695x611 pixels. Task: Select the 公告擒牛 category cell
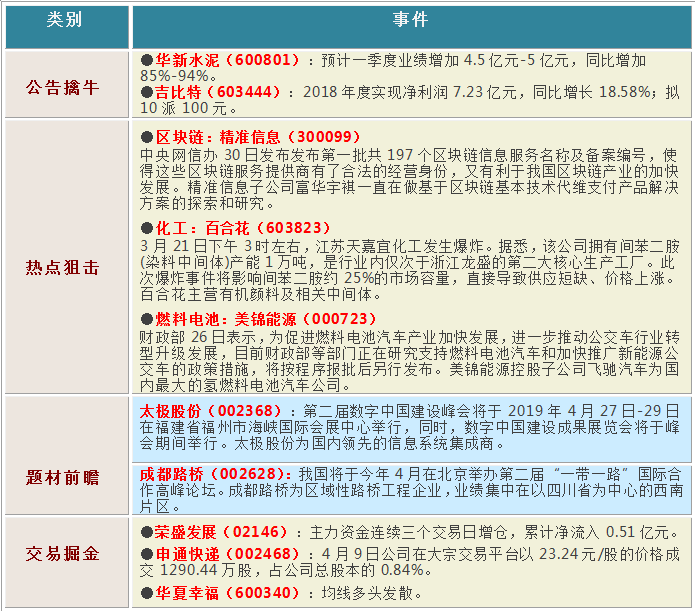point(67,85)
